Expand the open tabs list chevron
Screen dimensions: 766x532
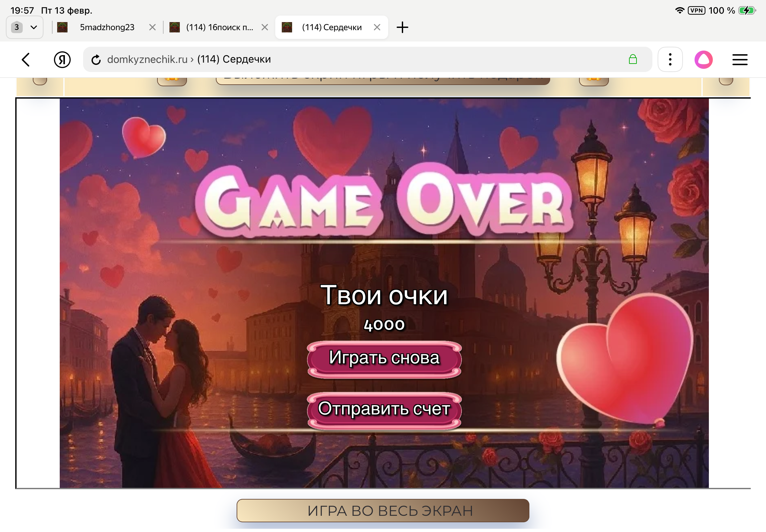click(x=34, y=27)
